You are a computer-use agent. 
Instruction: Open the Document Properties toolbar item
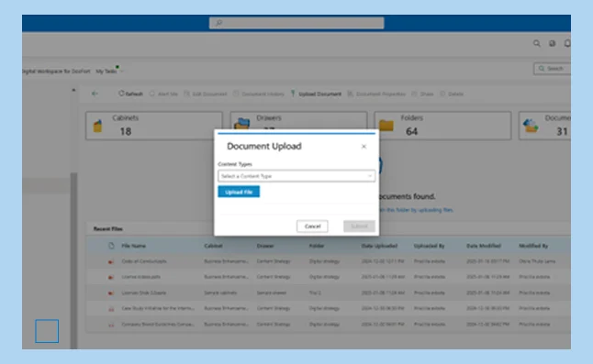tap(376, 94)
